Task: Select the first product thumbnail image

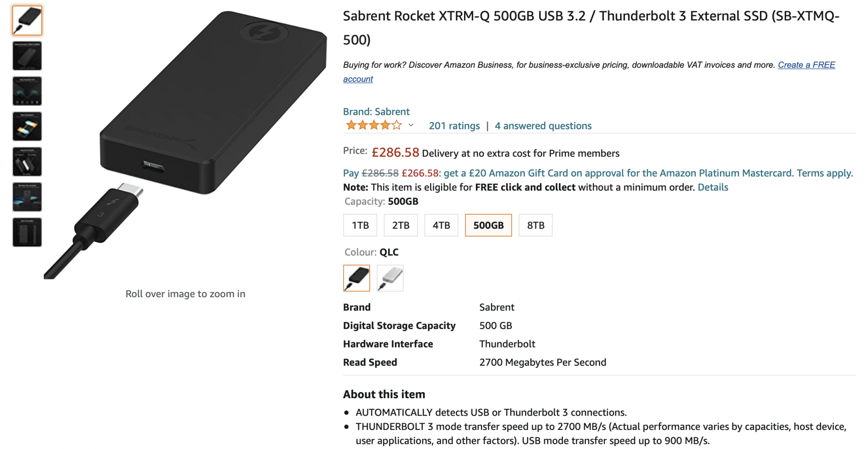Action: click(27, 20)
